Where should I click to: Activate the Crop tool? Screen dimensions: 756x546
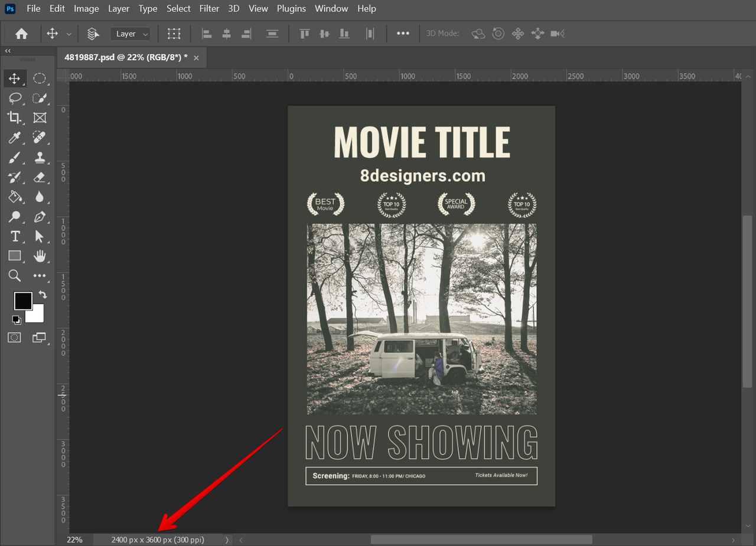tap(15, 117)
